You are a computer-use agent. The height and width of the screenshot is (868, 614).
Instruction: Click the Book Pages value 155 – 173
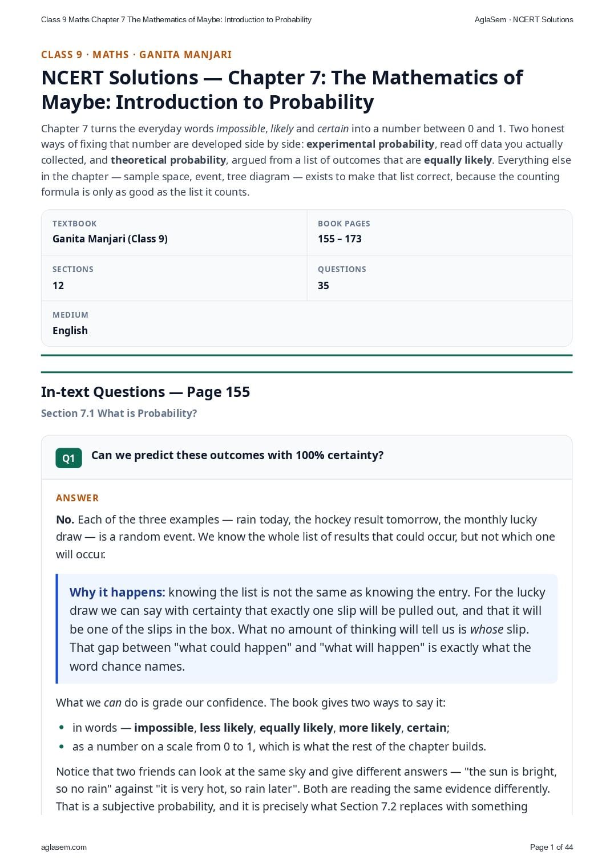point(340,239)
